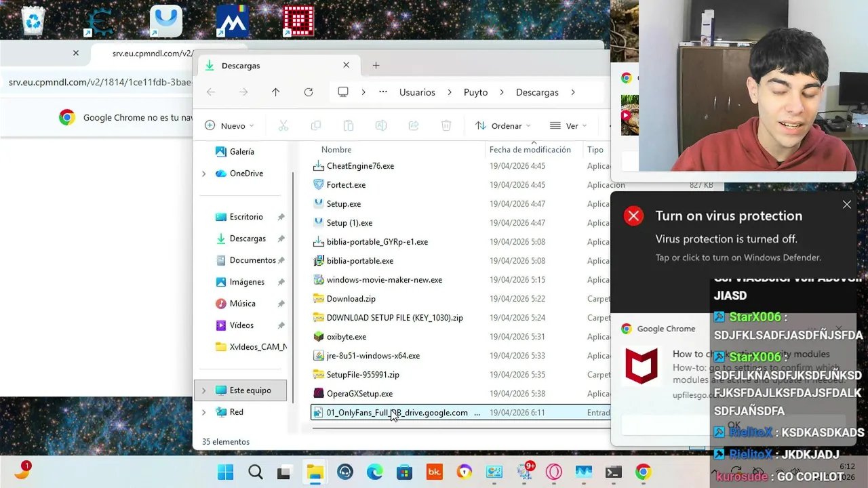868x488 pixels.
Task: Go up one folder level in Explorer
Action: [x=275, y=92]
